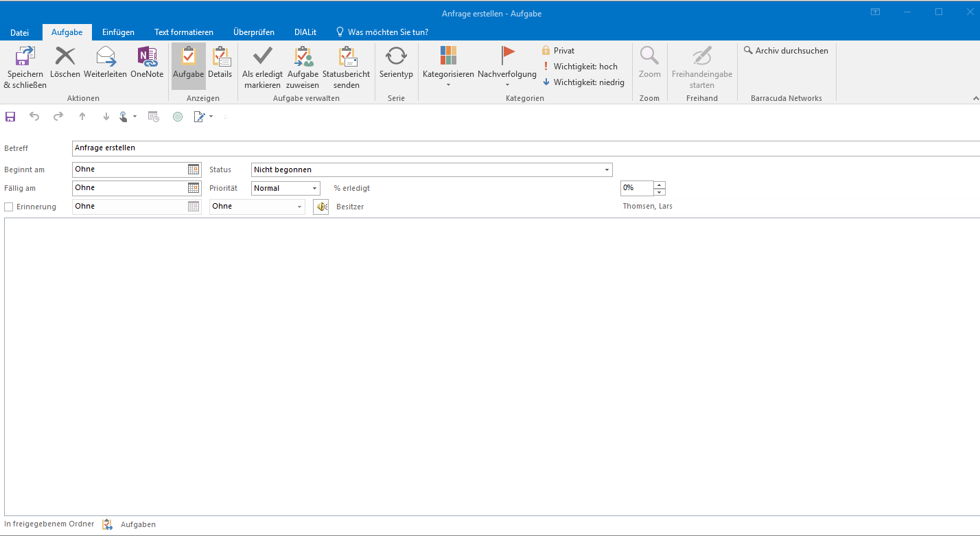This screenshot has height=536, width=980.
Task: Expand the Priorität dropdown
Action: (x=315, y=188)
